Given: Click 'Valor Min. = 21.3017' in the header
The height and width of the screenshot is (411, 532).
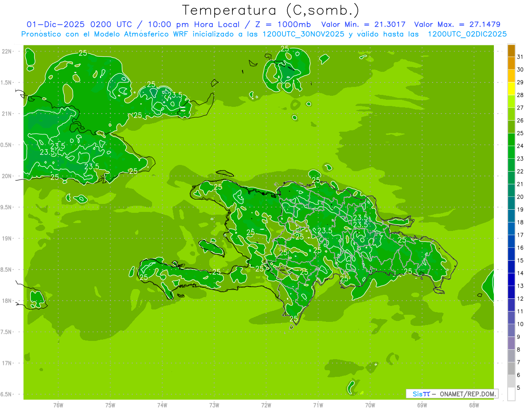Looking at the screenshot, I should (363, 24).
